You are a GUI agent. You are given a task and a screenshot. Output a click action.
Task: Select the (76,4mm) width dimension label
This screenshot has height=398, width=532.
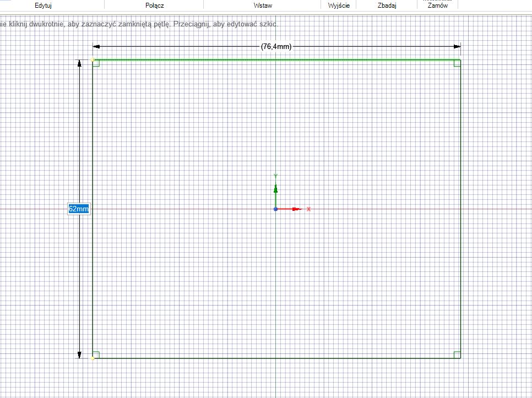(276, 47)
